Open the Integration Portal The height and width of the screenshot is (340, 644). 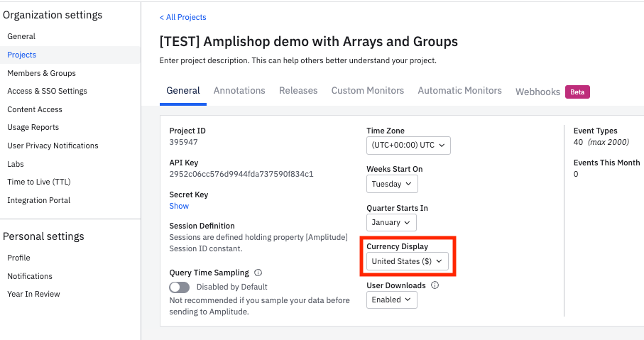pyautogui.click(x=39, y=200)
